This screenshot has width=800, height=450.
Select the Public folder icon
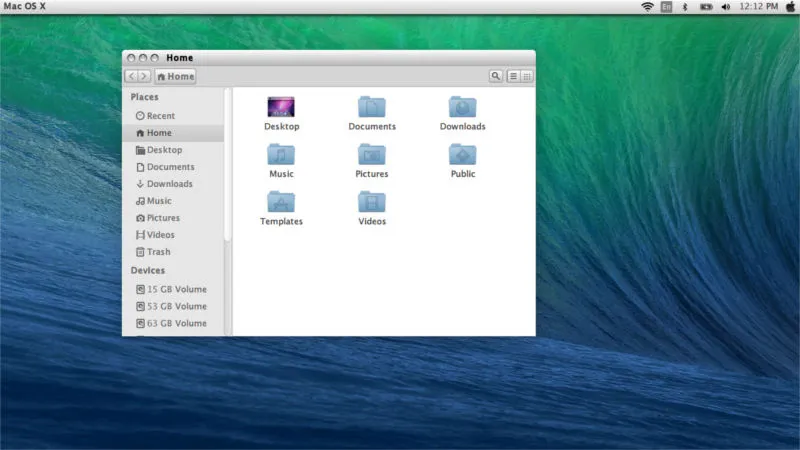(x=462, y=154)
